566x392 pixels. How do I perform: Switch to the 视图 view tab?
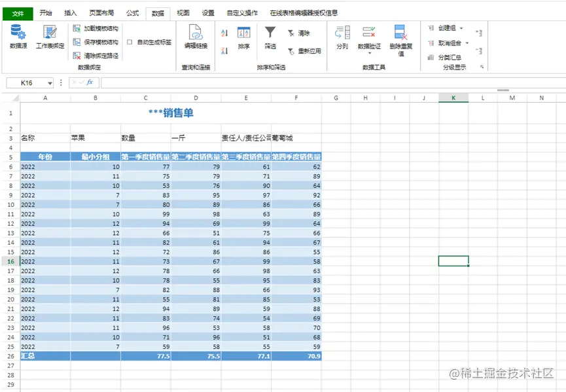coord(183,13)
